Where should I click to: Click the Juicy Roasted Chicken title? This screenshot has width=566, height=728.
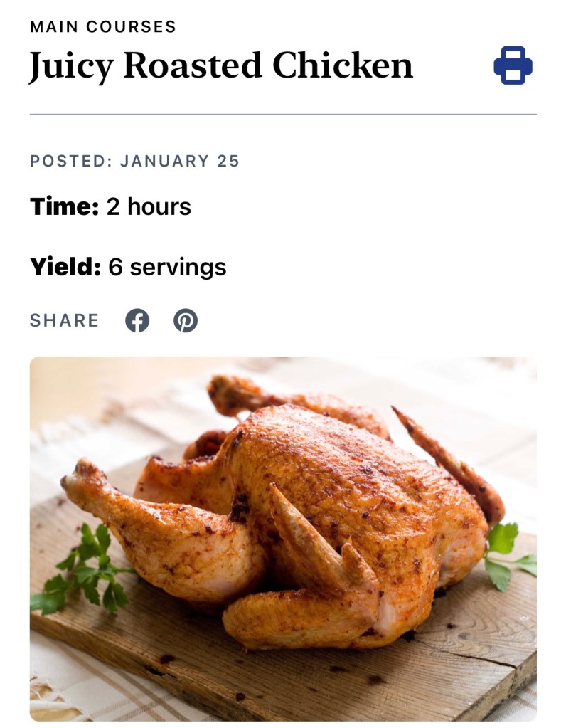point(220,66)
